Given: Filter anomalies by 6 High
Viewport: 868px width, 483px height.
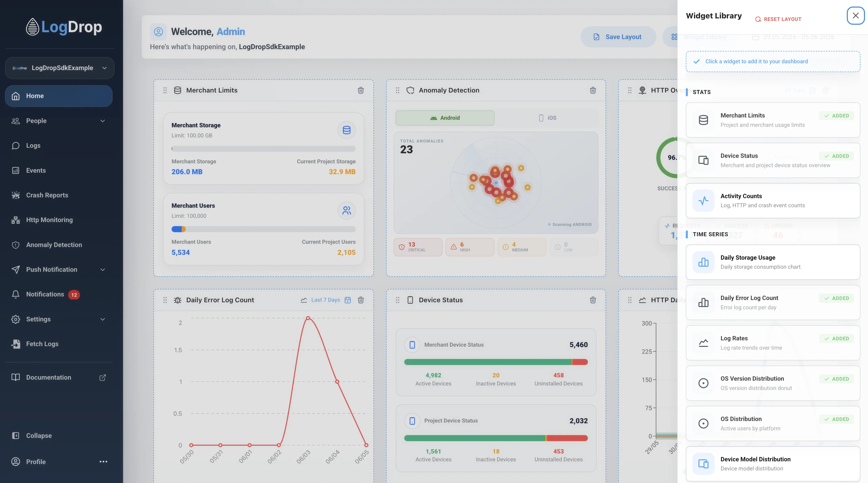Looking at the screenshot, I should 470,247.
